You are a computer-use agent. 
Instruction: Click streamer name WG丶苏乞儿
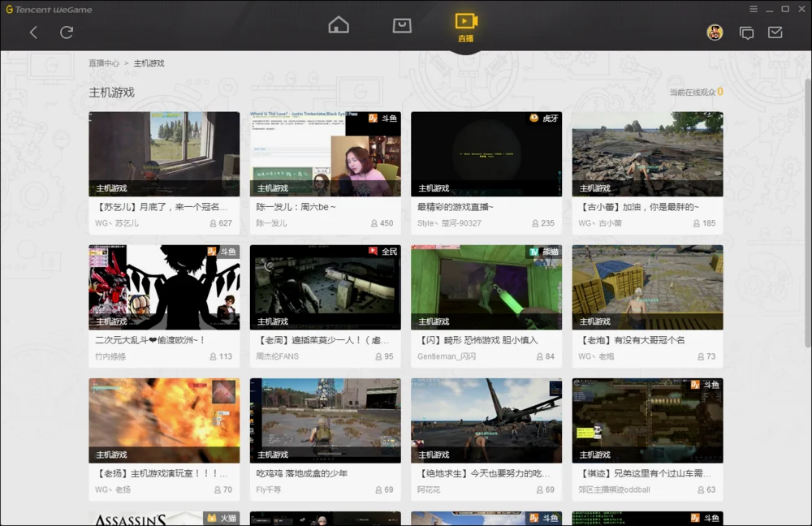[x=116, y=223]
